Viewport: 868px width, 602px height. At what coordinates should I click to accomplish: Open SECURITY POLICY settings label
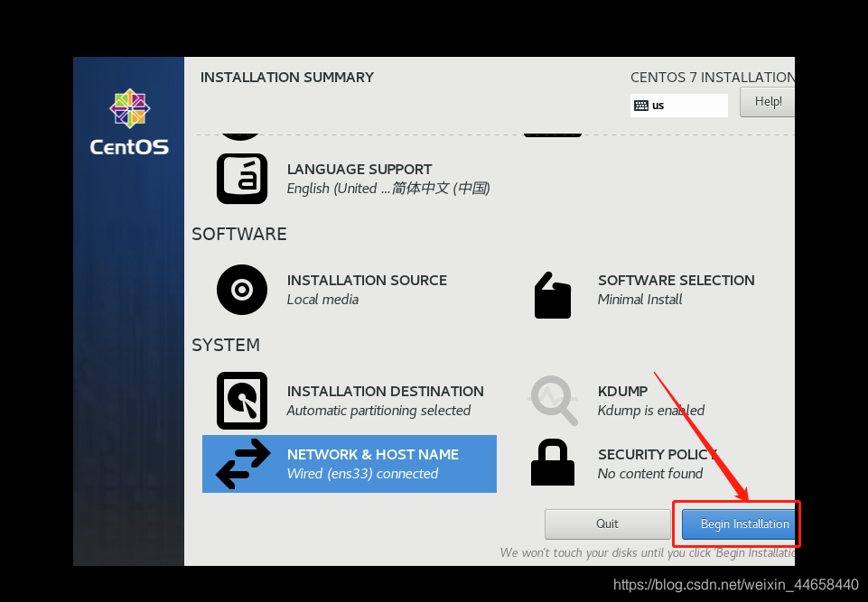click(x=657, y=454)
